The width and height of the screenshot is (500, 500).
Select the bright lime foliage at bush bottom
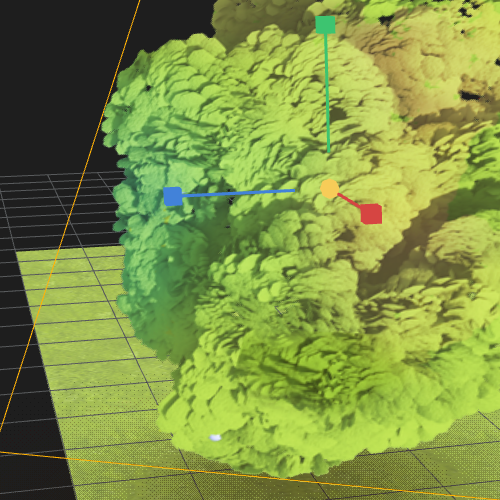click(267, 433)
